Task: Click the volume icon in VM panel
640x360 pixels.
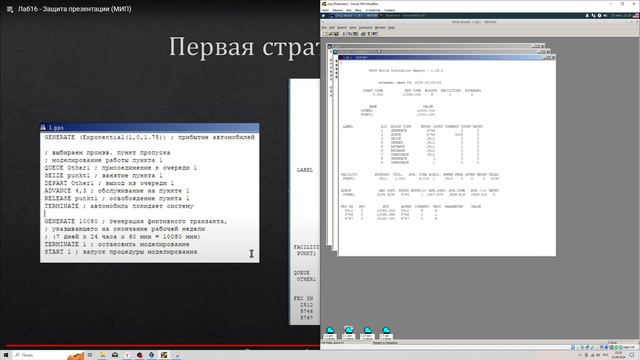Action: [x=605, y=16]
